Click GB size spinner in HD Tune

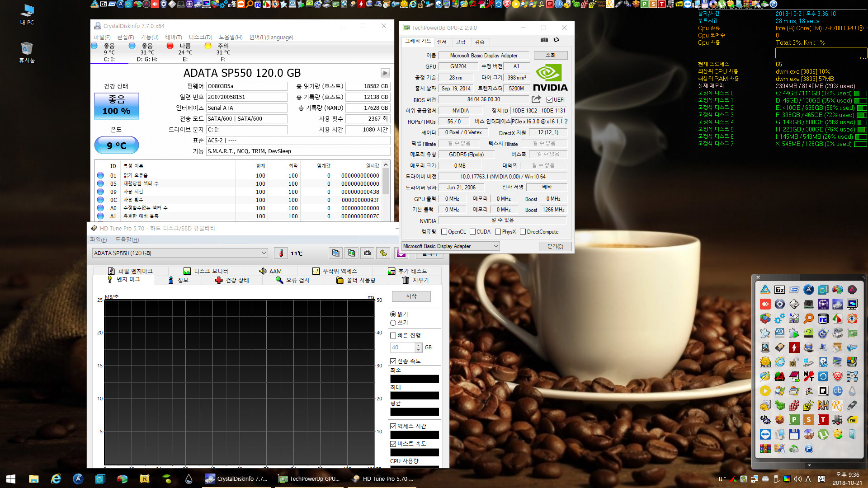point(418,347)
